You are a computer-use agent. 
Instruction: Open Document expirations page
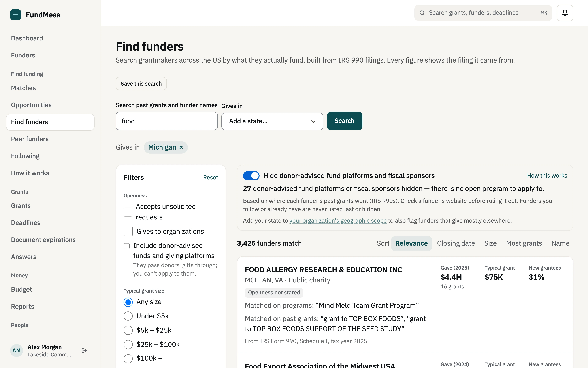50,240
